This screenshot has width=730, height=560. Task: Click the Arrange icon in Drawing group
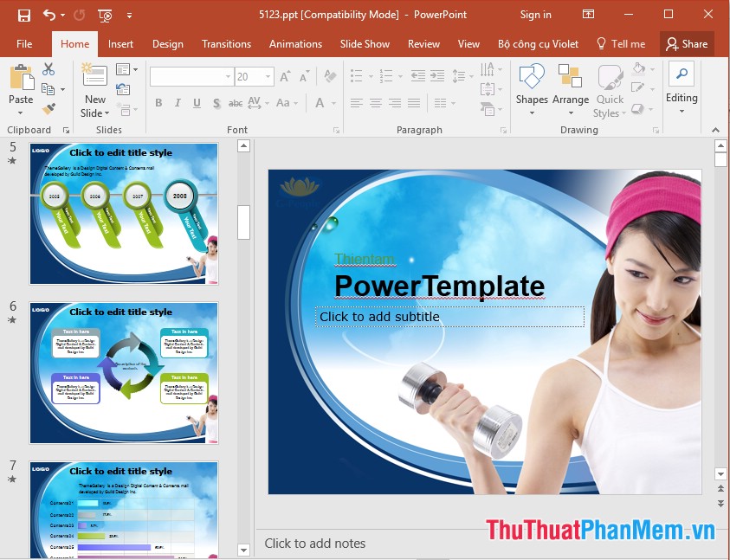click(x=571, y=87)
